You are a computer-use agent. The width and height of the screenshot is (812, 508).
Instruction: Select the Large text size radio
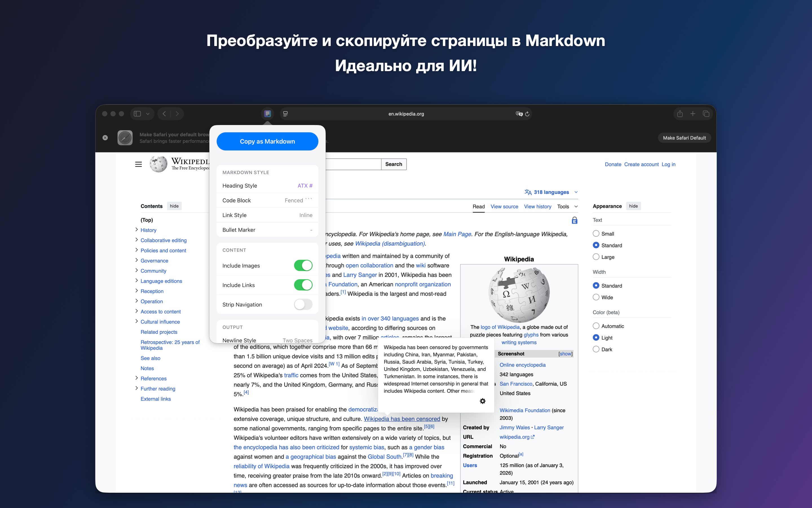596,257
